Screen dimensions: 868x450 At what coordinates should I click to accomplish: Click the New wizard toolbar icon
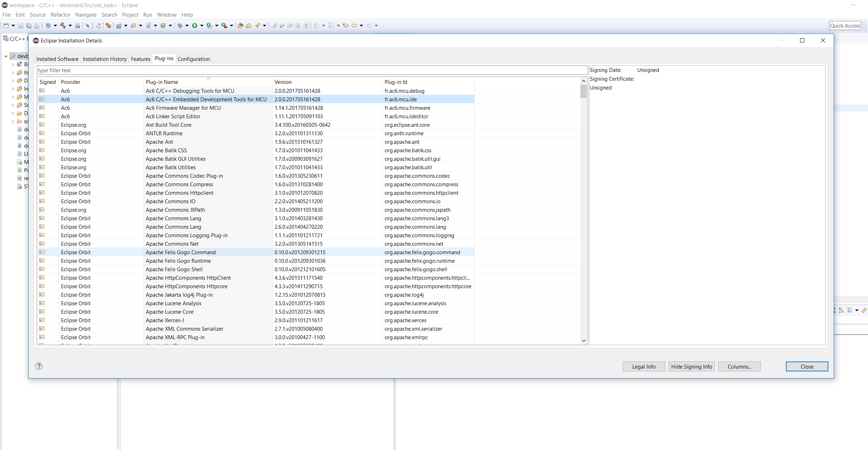tap(6, 25)
